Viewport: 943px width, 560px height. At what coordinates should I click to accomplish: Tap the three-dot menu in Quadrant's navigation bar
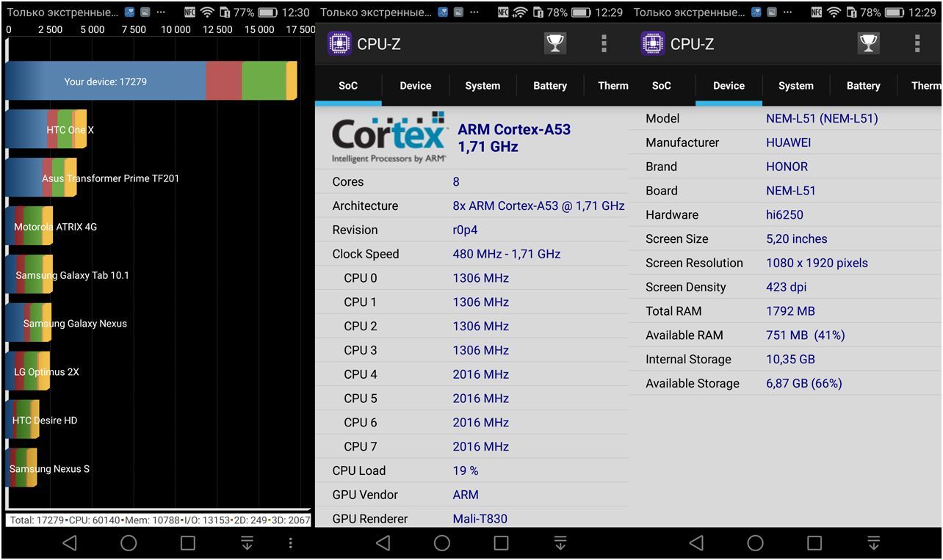[291, 543]
